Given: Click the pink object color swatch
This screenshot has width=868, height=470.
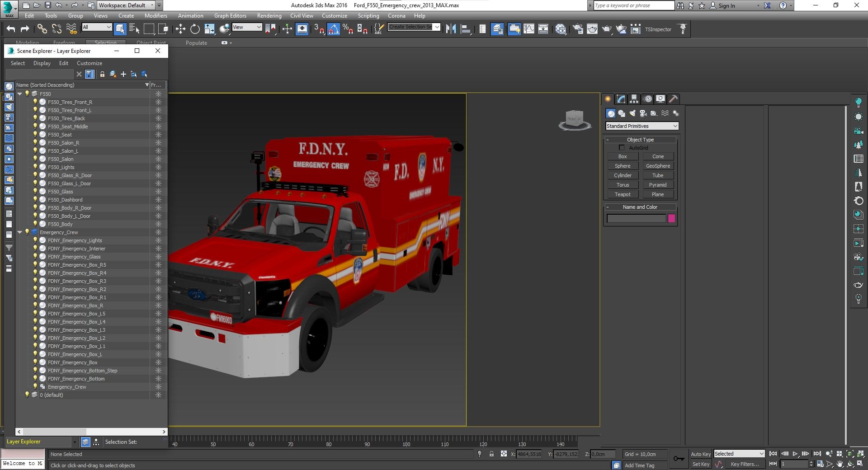Looking at the screenshot, I should pos(671,219).
